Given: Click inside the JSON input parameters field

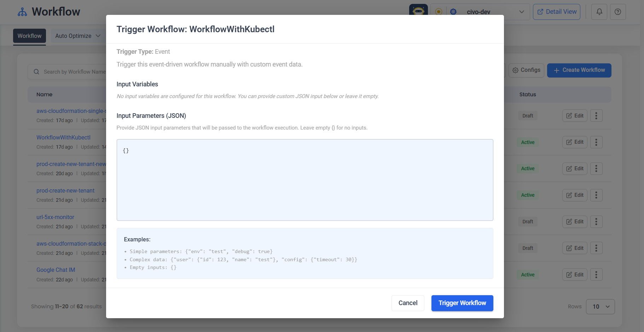Looking at the screenshot, I should tap(304, 180).
